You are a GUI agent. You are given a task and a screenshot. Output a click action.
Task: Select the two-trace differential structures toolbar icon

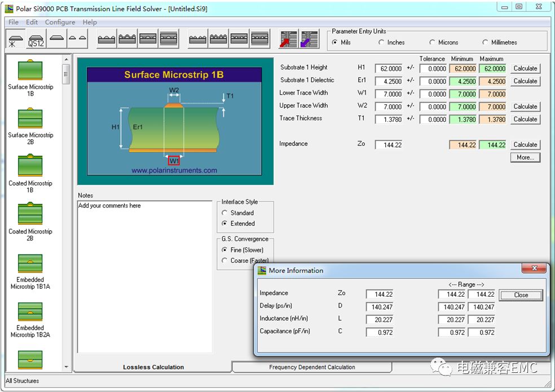pyautogui.click(x=77, y=39)
